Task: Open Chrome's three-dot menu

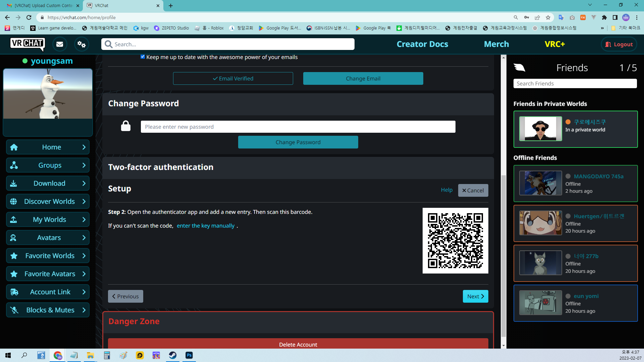Action: pyautogui.click(x=637, y=17)
